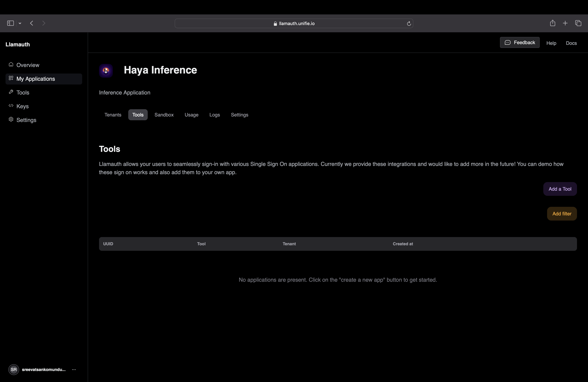This screenshot has width=588, height=382.
Task: Open the browser Share icon
Action: pyautogui.click(x=553, y=23)
